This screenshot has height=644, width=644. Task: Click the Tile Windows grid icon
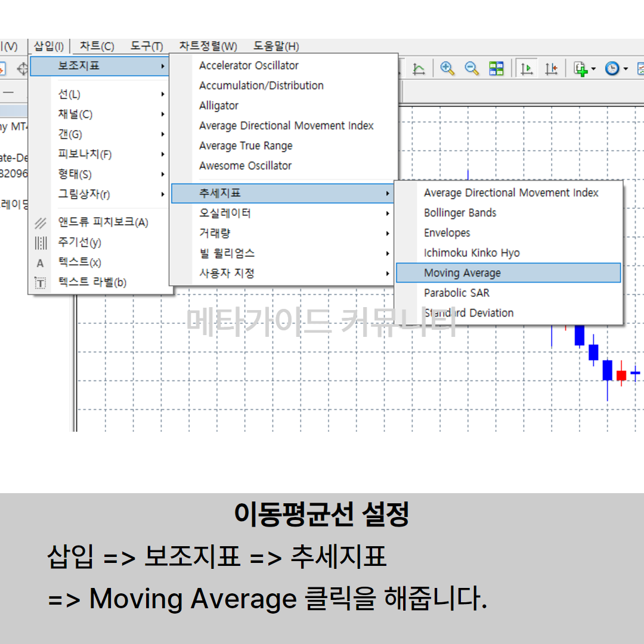496,69
